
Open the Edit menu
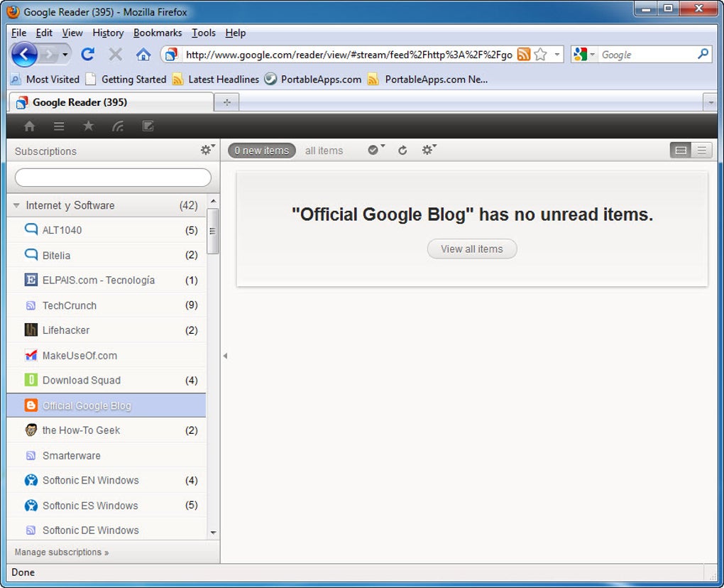[x=44, y=33]
